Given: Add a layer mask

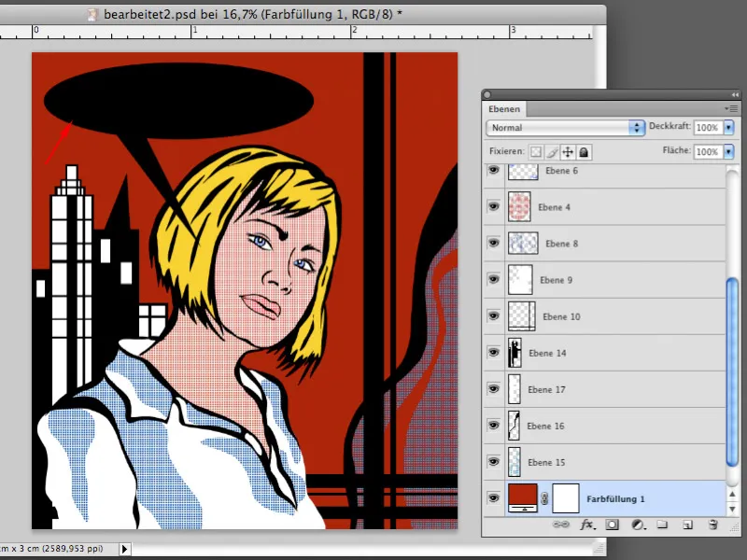Looking at the screenshot, I should click(613, 525).
